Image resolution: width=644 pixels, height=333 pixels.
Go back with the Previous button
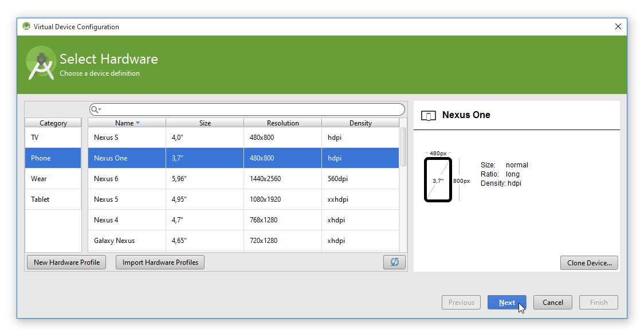461,303
